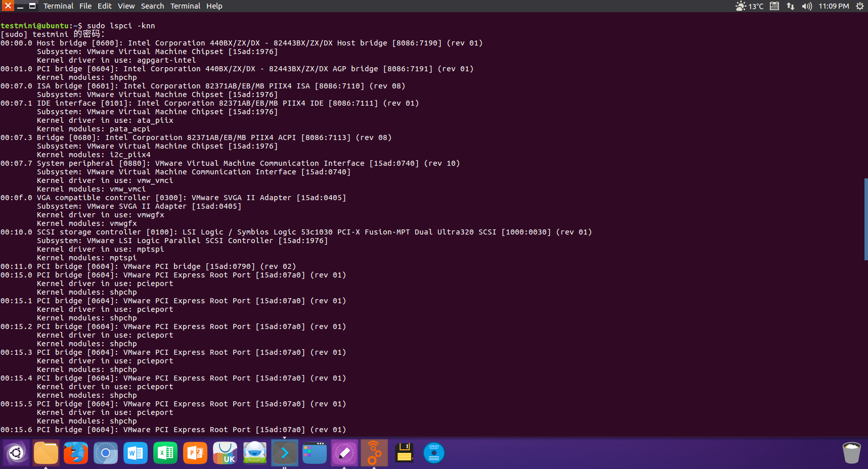The height and width of the screenshot is (469, 868).
Task: Open the Word document app in dock
Action: tap(136, 453)
